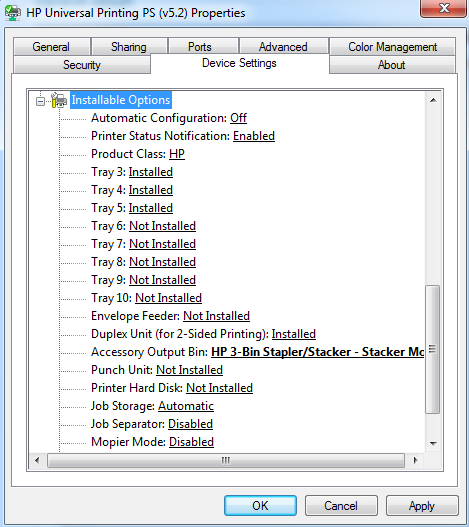Click the vertical scrollbar down arrow

433,444
